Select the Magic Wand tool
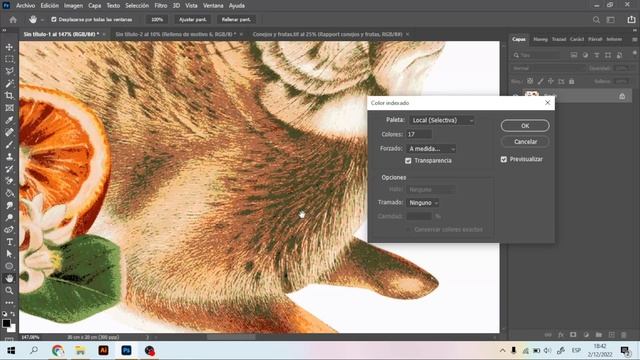The image size is (640, 360). tap(9, 84)
